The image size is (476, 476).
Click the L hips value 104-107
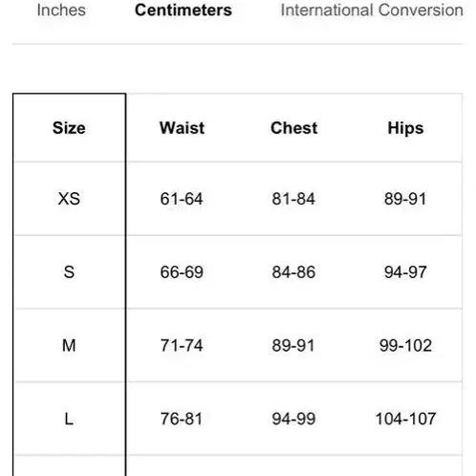tap(405, 419)
